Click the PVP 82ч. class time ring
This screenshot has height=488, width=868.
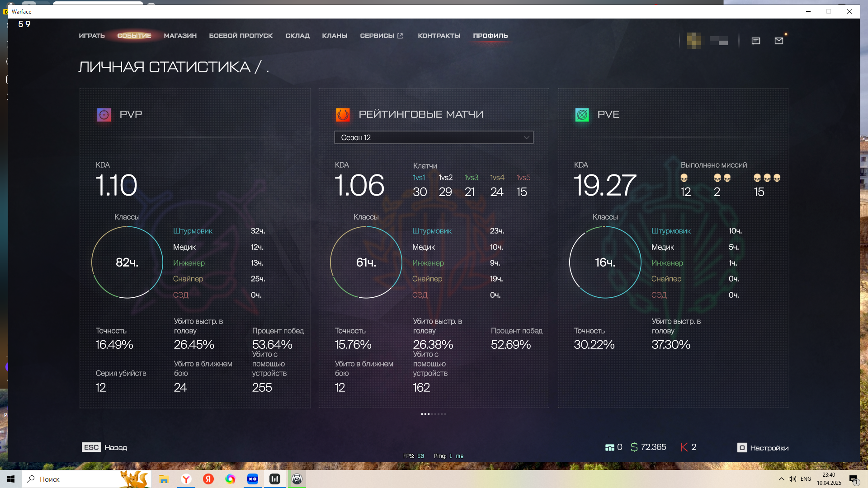point(127,262)
